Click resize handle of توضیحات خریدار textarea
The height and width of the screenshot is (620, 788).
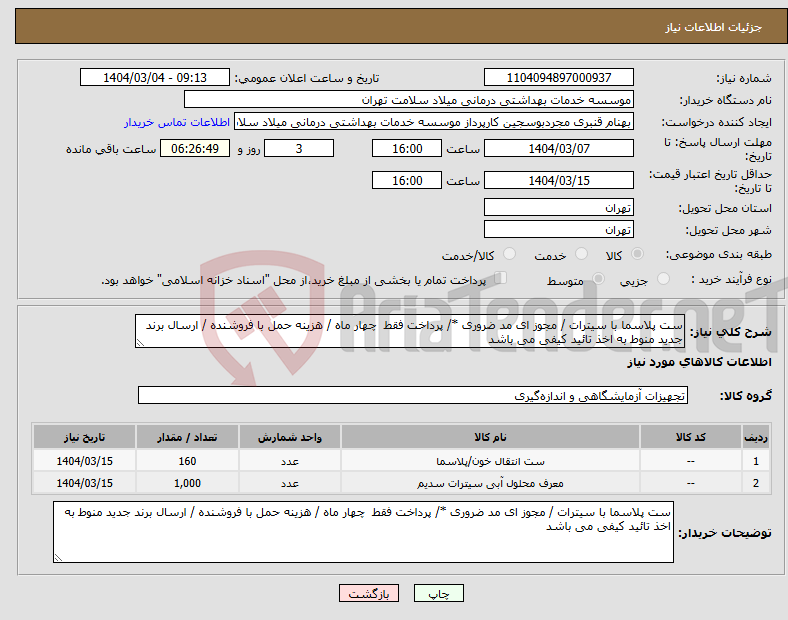pos(58,557)
